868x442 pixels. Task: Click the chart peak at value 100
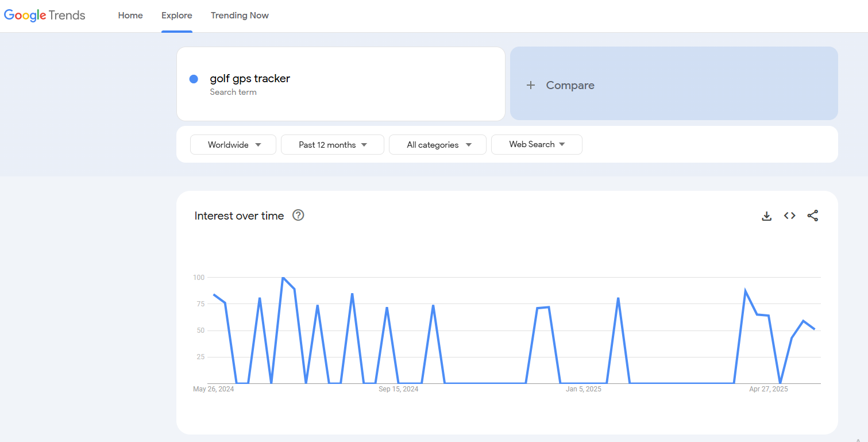[283, 278]
